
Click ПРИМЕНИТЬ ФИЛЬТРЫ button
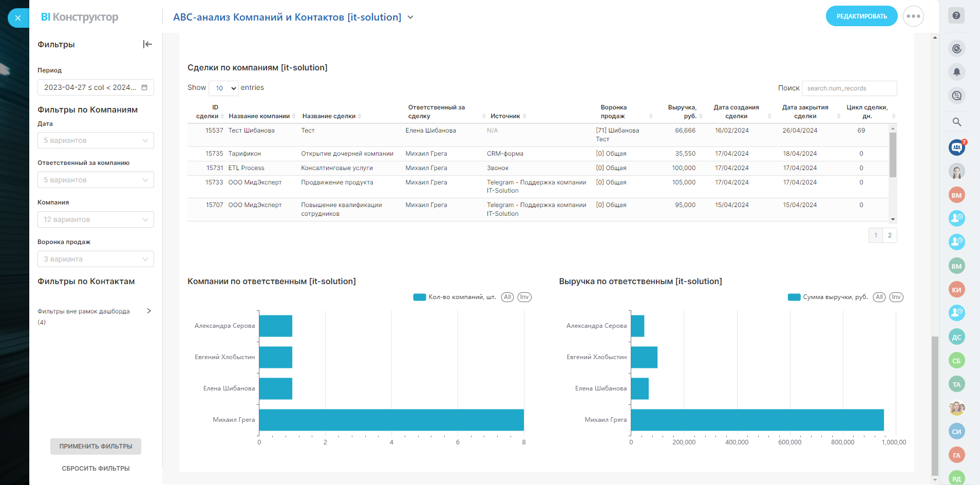click(x=96, y=446)
